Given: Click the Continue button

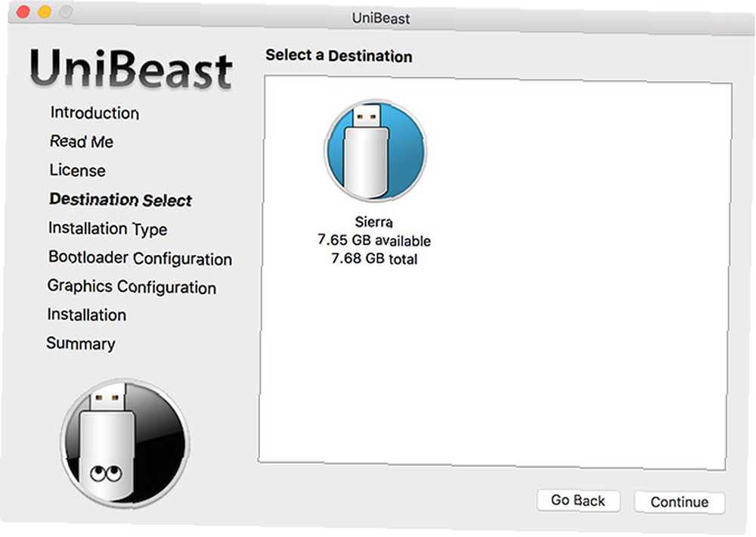Looking at the screenshot, I should (x=680, y=501).
